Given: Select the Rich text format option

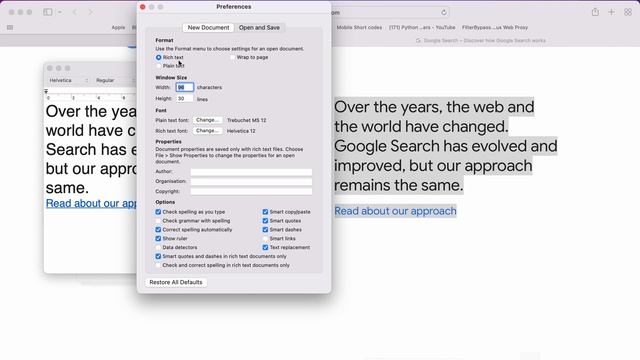Looking at the screenshot, I should coord(158,58).
